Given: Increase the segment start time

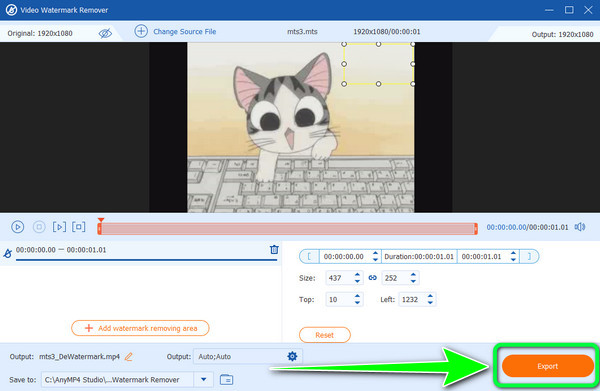Looking at the screenshot, I should (x=375, y=253).
